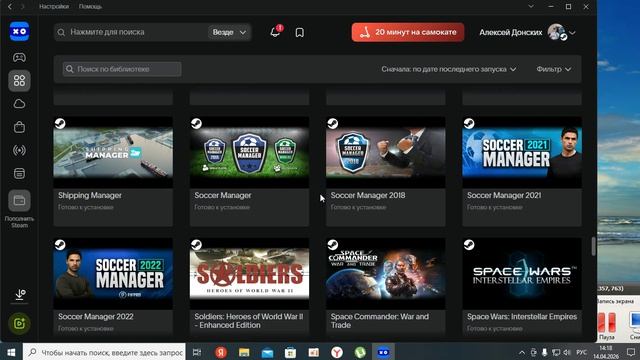The image size is (640, 360).
Task: Open notifications bell icon
Action: 276,32
